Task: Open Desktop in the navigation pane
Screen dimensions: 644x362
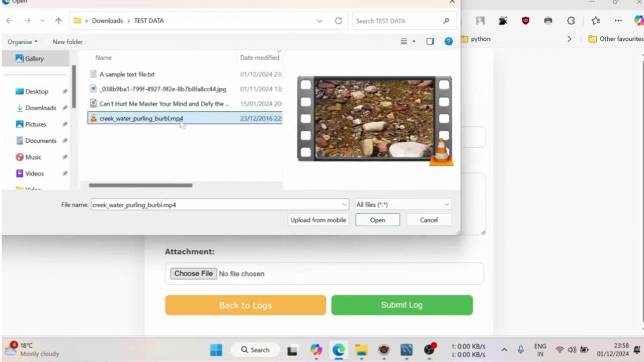Action: click(x=37, y=92)
